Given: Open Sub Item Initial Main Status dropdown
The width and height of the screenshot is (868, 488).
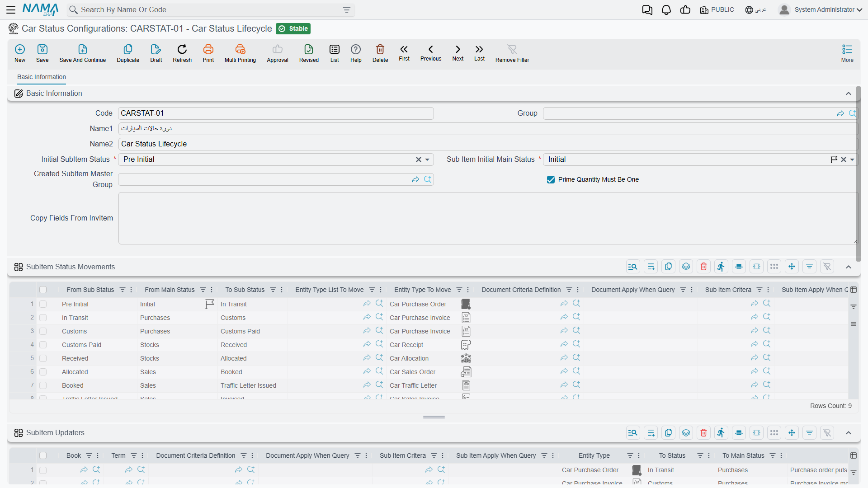Looking at the screenshot, I should (852, 160).
